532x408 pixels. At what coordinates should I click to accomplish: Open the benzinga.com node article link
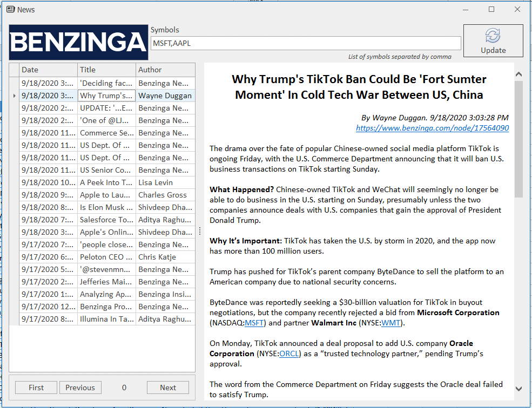[x=432, y=128]
